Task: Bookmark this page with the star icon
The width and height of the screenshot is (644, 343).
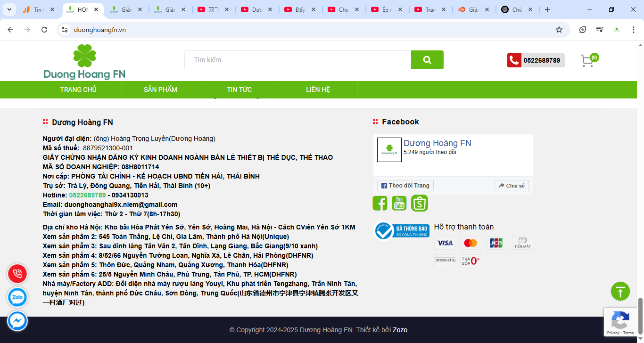Action: click(559, 30)
